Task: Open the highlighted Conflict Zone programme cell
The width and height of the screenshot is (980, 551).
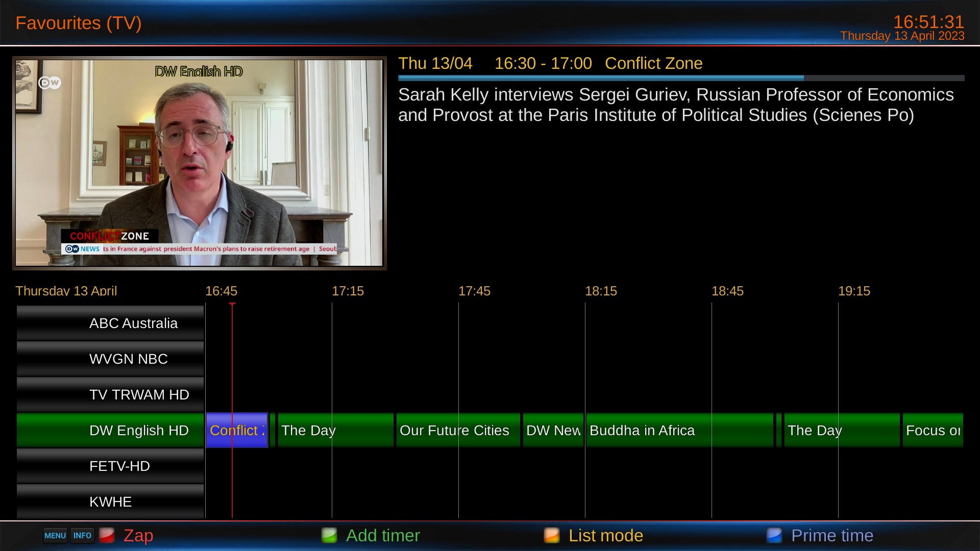Action: [x=237, y=430]
